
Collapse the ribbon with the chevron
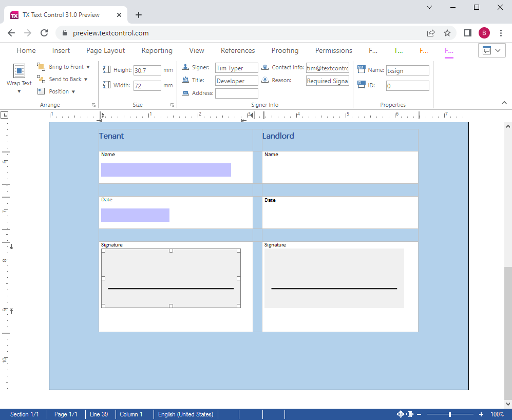click(504, 103)
